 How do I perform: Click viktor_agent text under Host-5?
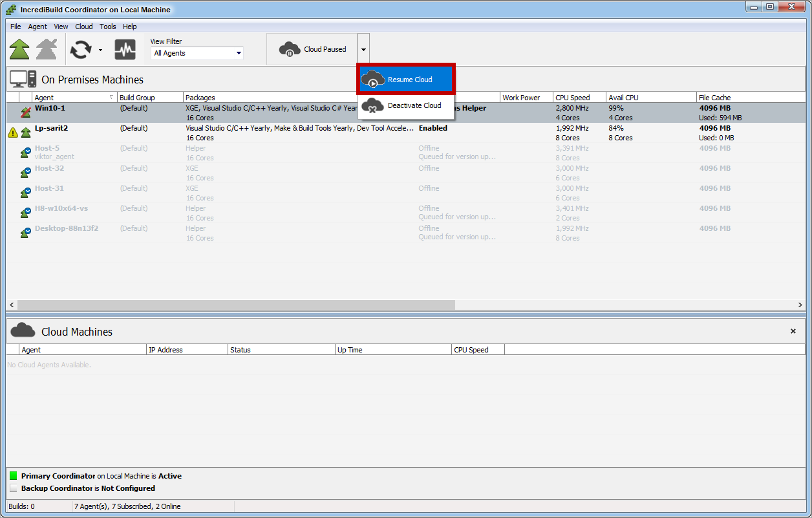pos(55,156)
